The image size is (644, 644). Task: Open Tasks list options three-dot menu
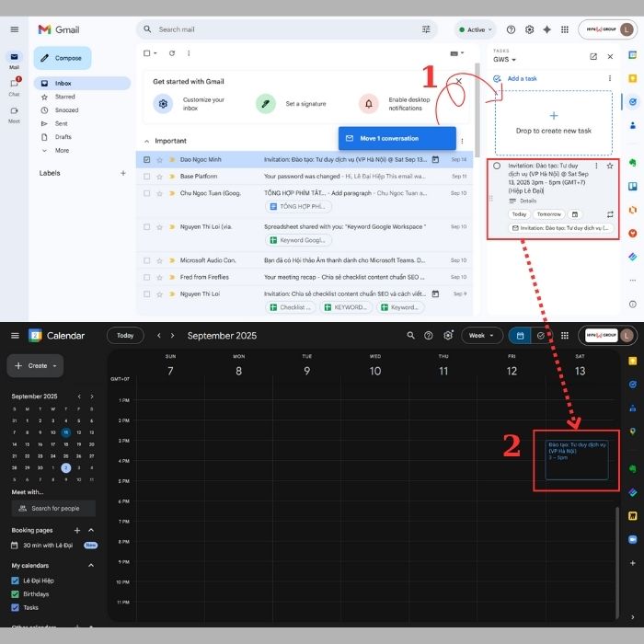click(609, 78)
